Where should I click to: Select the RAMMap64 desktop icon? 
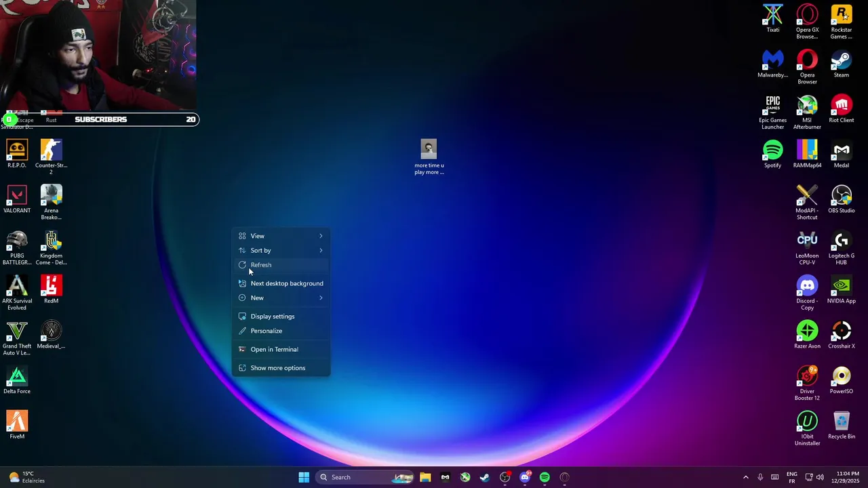[x=807, y=154]
